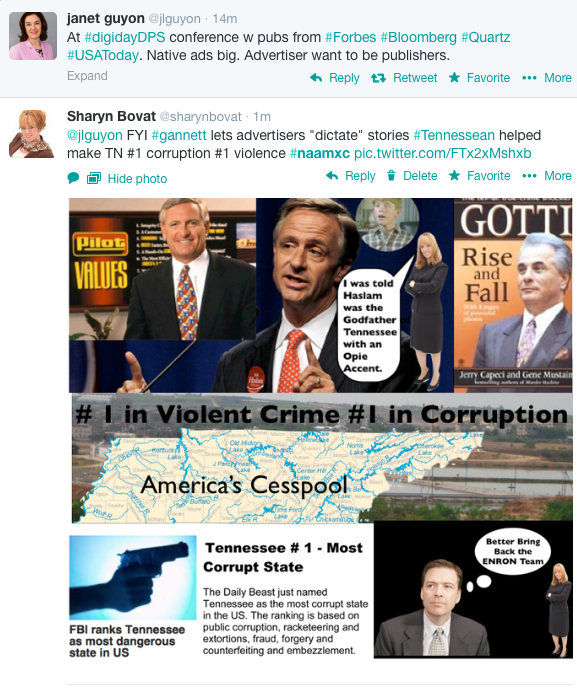577x693 pixels.
Task: Click the Retweet icon on janet guyon's tweet
Action: (378, 78)
